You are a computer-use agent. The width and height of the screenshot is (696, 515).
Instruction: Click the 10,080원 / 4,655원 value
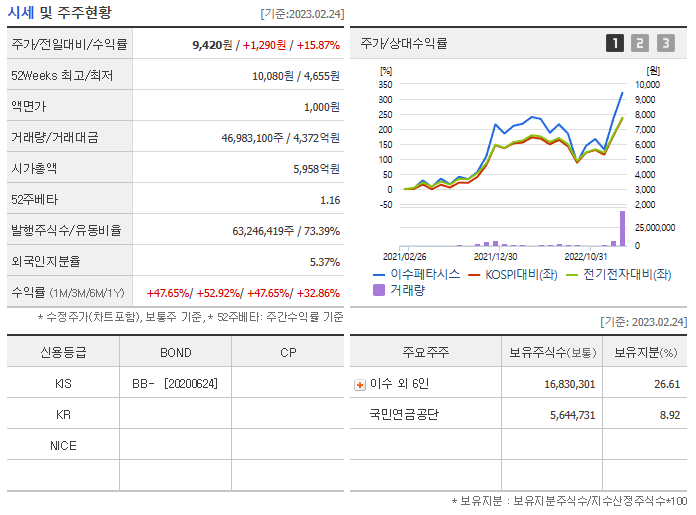click(x=296, y=76)
